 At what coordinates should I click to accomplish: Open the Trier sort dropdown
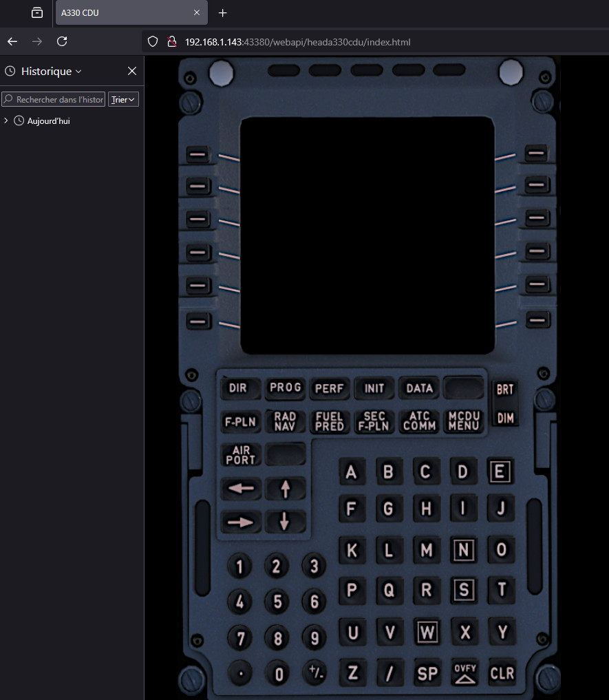123,100
